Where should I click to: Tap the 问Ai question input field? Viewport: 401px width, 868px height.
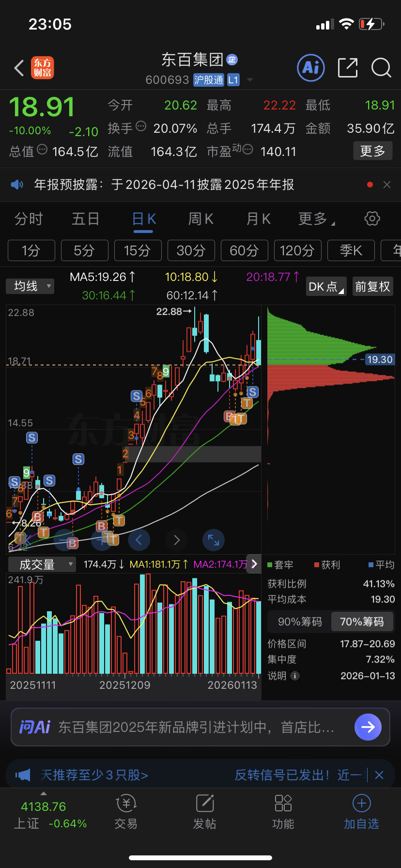[x=200, y=727]
